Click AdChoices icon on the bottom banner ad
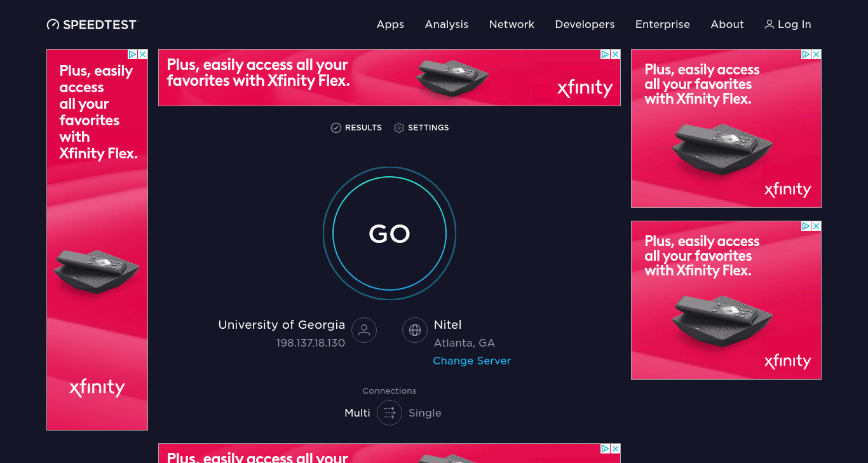The width and height of the screenshot is (868, 463). [x=606, y=449]
